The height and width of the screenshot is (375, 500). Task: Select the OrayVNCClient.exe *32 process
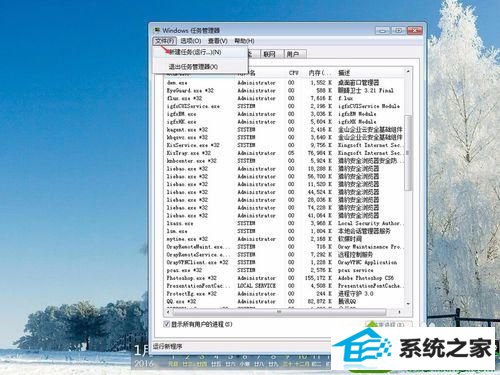pos(198,262)
